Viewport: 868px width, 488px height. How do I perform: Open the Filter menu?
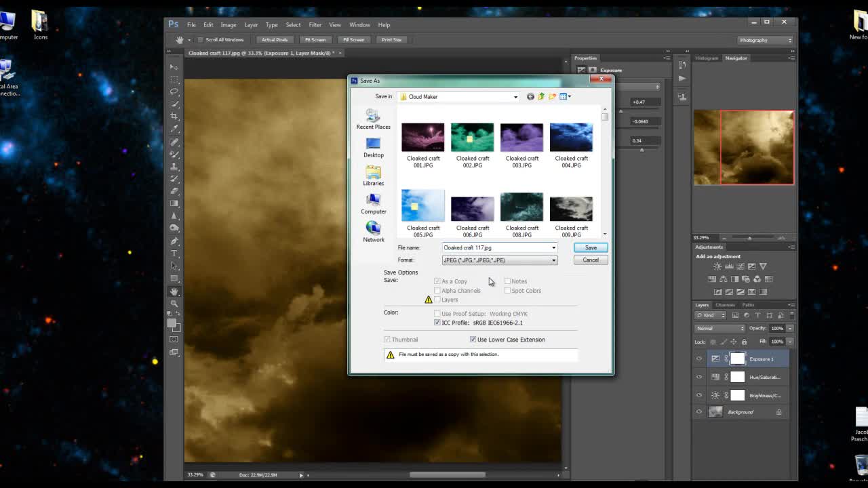315,25
